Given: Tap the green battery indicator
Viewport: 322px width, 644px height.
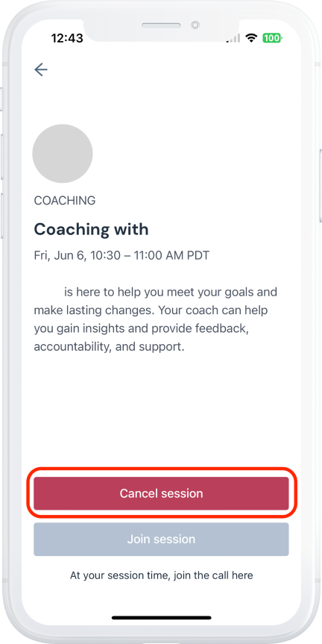Looking at the screenshot, I should 272,38.
